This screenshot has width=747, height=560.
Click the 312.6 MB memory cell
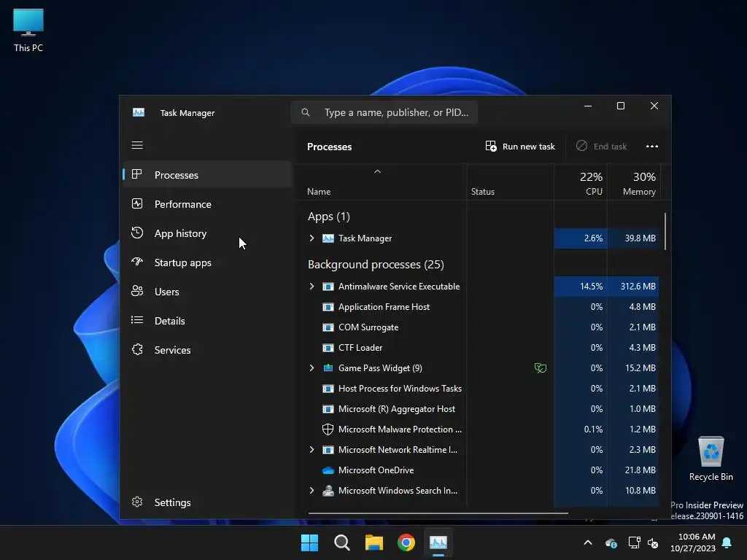click(x=633, y=286)
